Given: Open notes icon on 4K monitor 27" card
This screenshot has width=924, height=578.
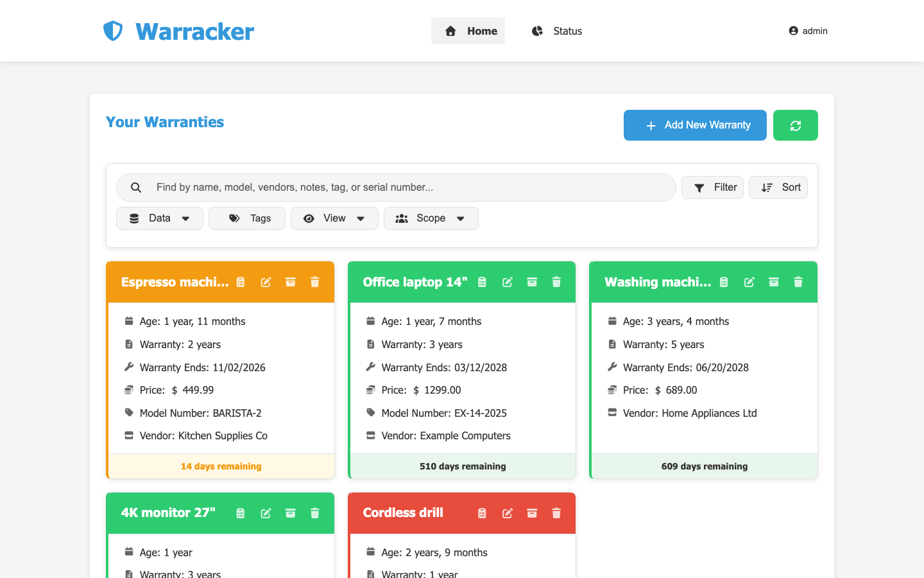Looking at the screenshot, I should tap(241, 513).
